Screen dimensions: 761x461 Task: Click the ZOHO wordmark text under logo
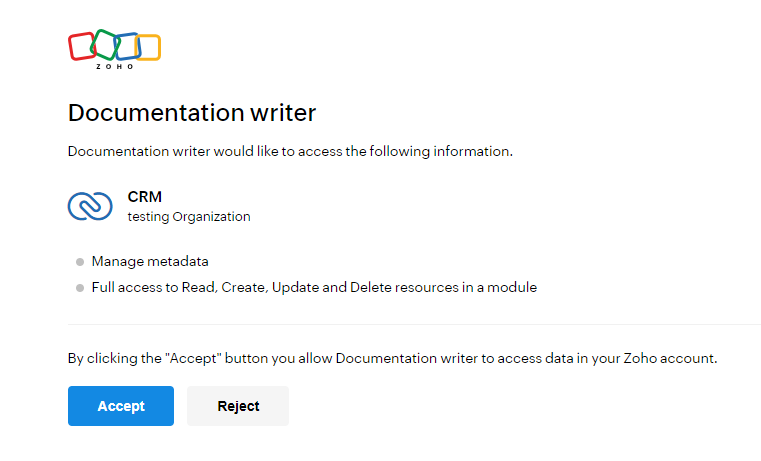coord(115,66)
